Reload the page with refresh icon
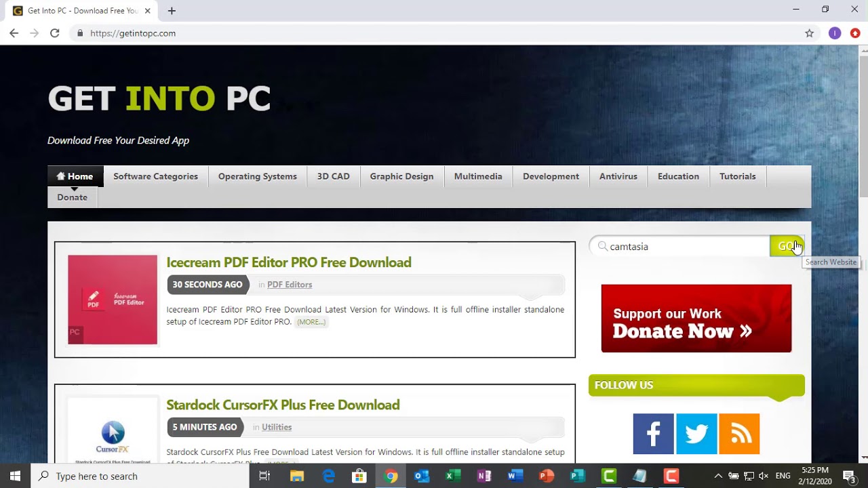Screen dimensions: 868x488 pos(55,33)
